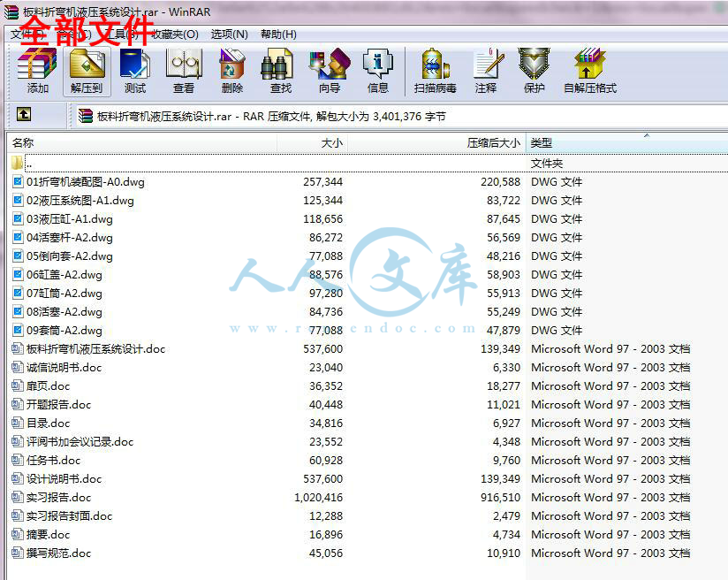This screenshot has width=728, height=580.
Task: Click the size value 257,344
Action: [322, 182]
